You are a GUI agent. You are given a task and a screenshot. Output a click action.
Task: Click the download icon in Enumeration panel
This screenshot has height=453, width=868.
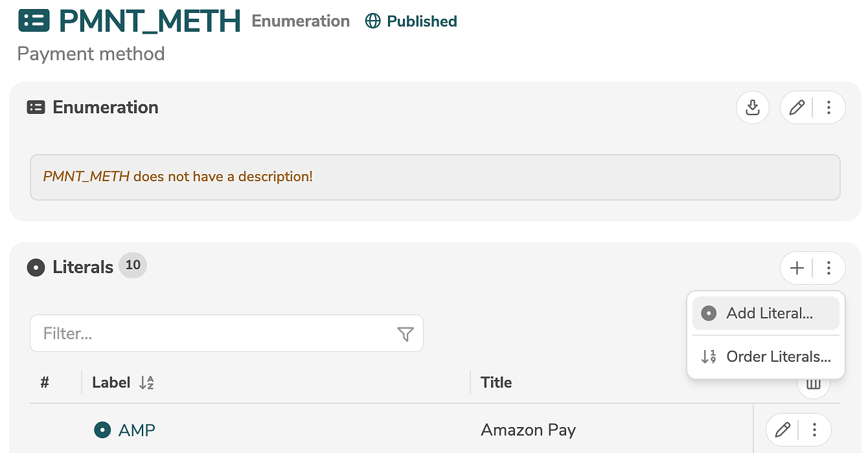point(752,107)
